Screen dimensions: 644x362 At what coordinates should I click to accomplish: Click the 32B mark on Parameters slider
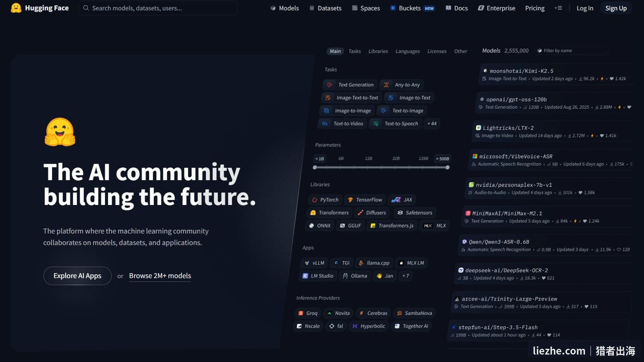pos(396,158)
